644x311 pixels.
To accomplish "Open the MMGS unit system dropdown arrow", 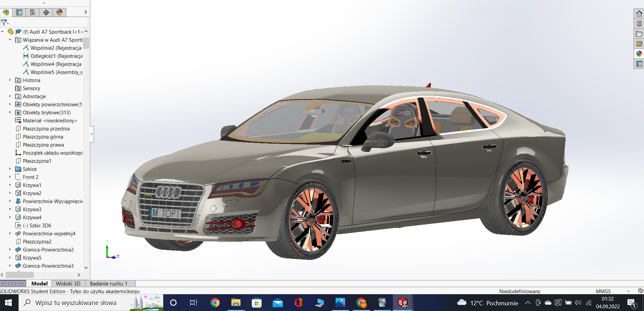I will [628, 291].
